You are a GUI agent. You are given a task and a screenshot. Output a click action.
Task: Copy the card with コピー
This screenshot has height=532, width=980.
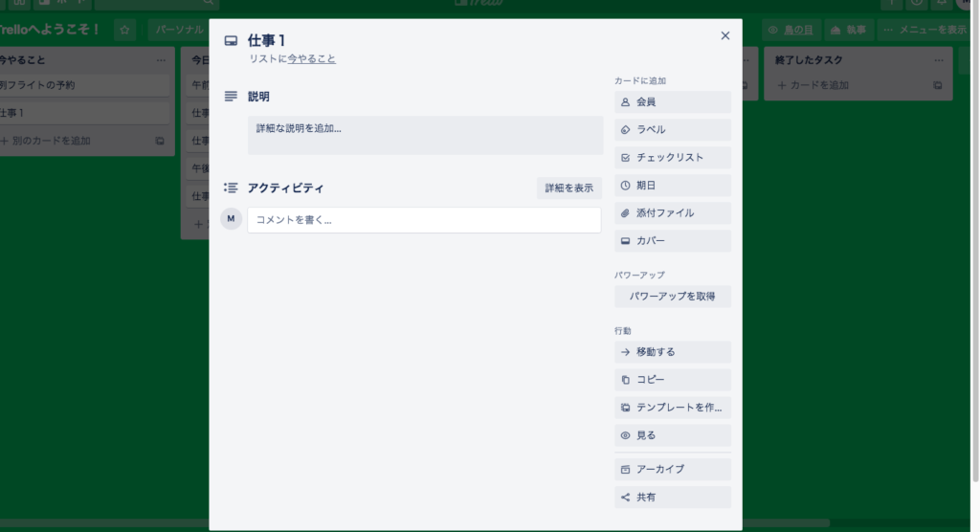673,380
